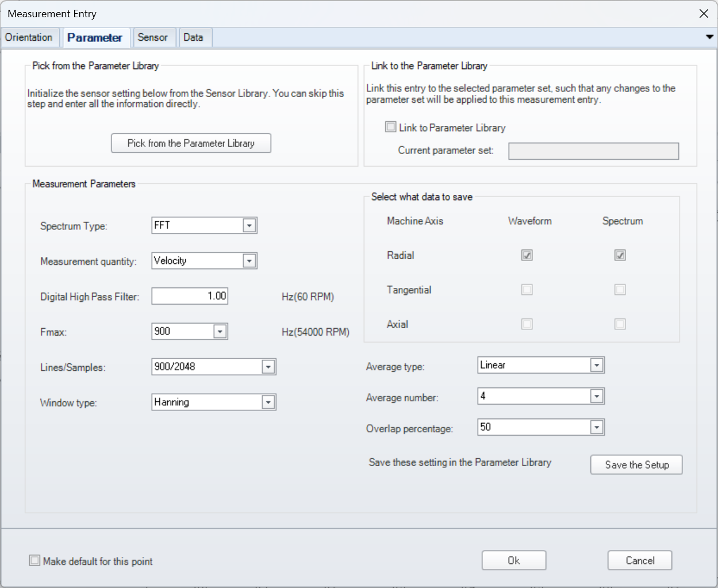Image resolution: width=718 pixels, height=588 pixels.
Task: Open the Overlap percentage dropdown
Action: pyautogui.click(x=597, y=428)
